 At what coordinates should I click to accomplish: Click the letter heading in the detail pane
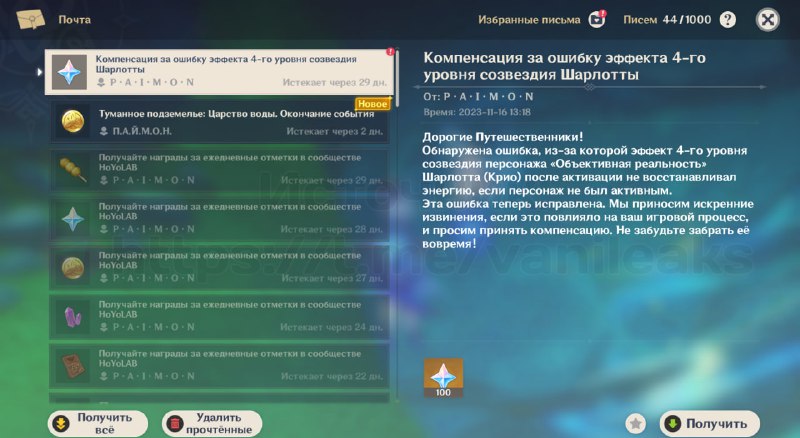[x=564, y=66]
